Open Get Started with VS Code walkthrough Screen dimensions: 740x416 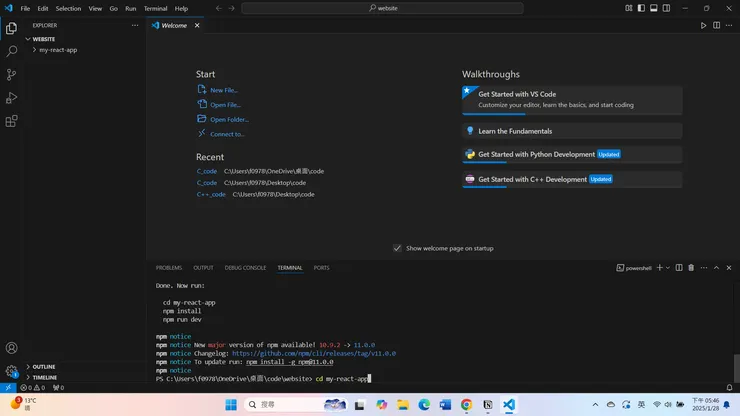[x=572, y=100]
